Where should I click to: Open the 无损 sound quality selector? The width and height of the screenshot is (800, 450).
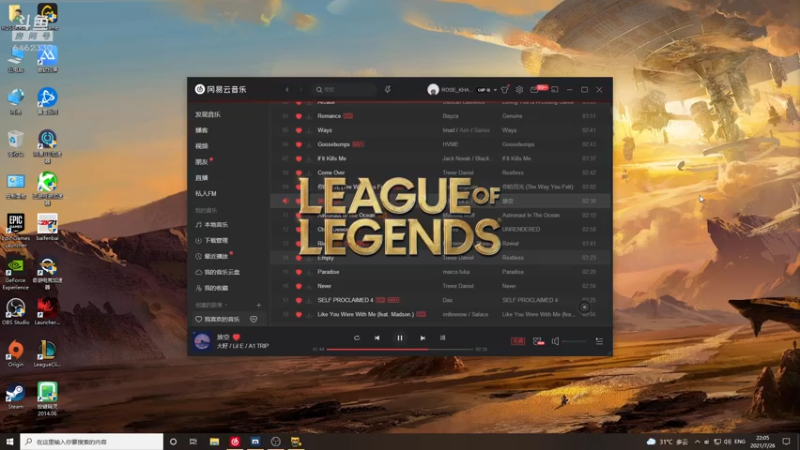point(518,341)
